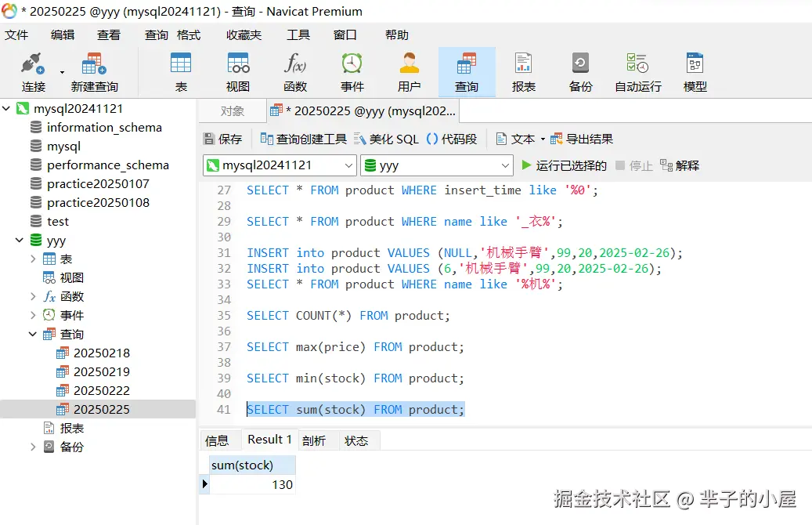This screenshot has width=812, height=525.
Task: Open the 函数 functions icon
Action: 295,72
